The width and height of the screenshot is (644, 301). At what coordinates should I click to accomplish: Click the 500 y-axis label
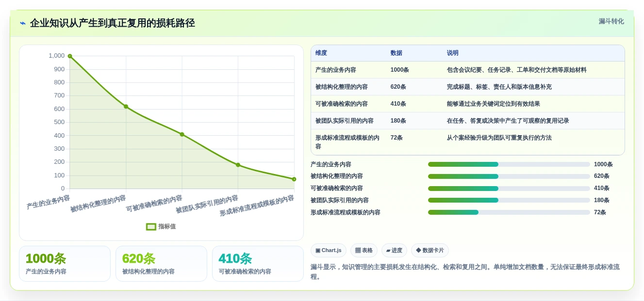pyautogui.click(x=59, y=122)
